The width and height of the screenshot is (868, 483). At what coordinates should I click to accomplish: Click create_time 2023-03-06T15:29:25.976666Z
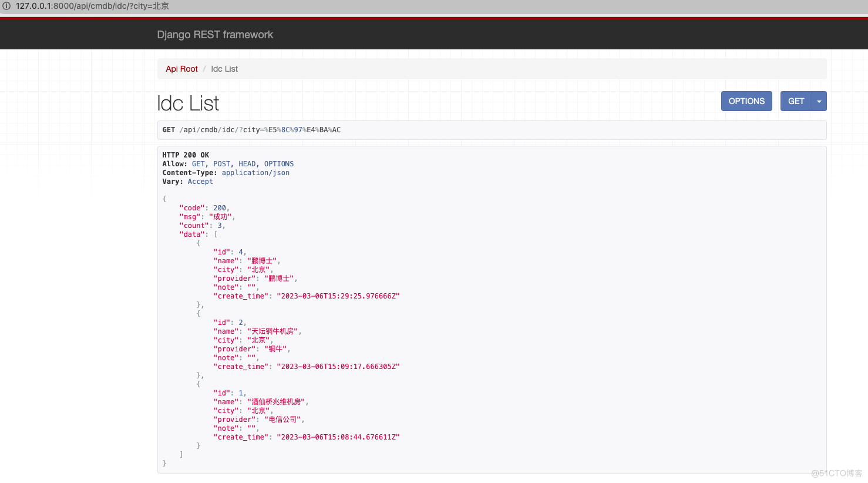[338, 296]
